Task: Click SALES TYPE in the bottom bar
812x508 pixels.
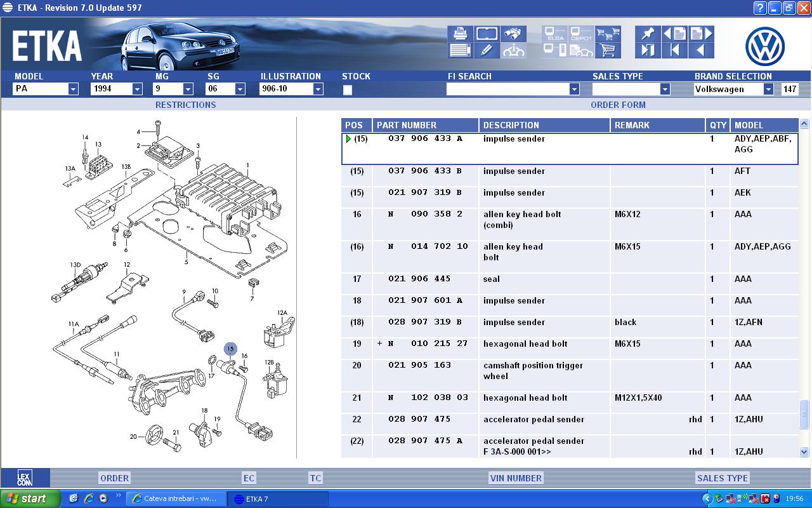Action: 723,478
